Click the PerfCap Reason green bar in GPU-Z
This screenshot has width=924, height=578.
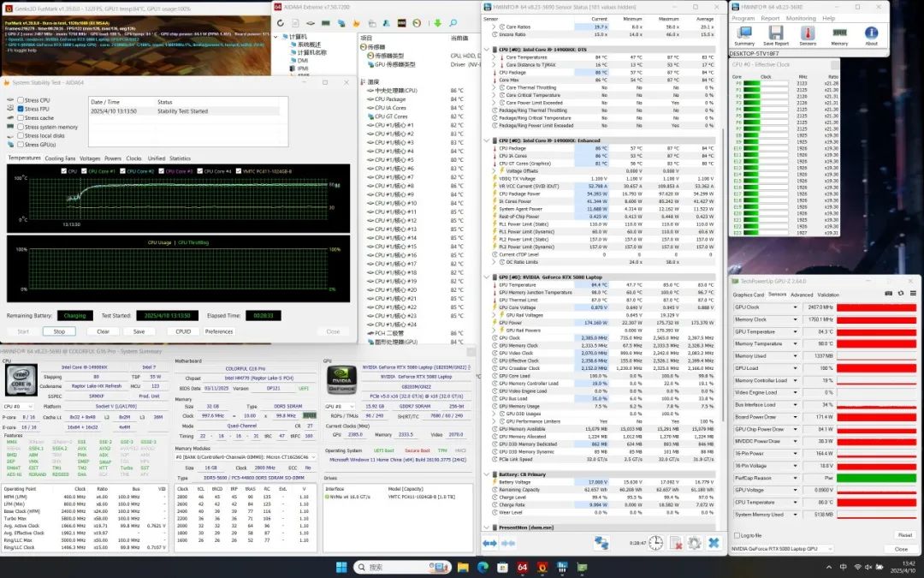tap(877, 478)
